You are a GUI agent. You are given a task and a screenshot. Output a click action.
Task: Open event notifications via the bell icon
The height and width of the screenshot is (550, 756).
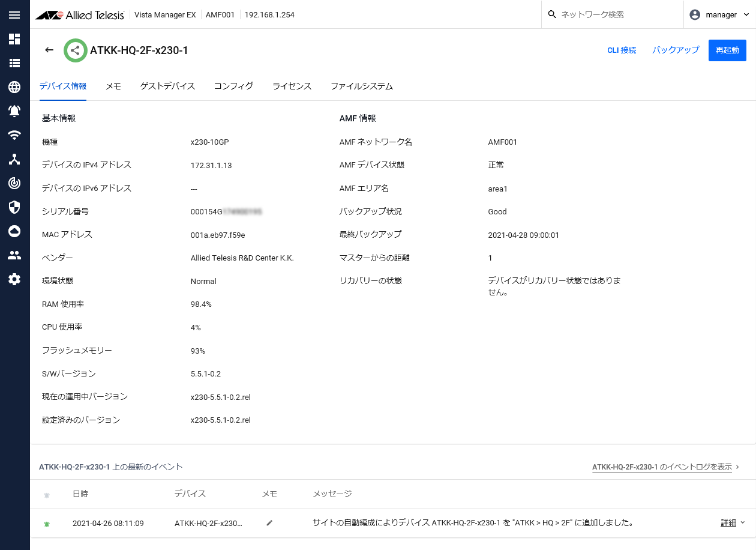[x=14, y=111]
